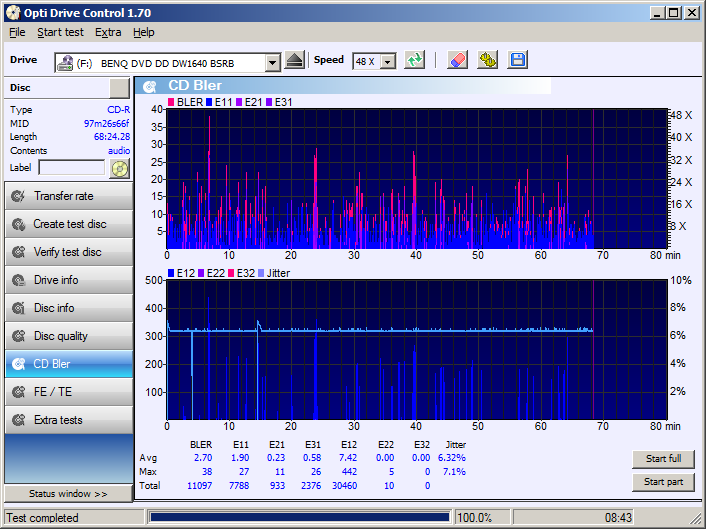The height and width of the screenshot is (529, 706).
Task: Click the green refresh arrows icon
Action: (x=414, y=60)
